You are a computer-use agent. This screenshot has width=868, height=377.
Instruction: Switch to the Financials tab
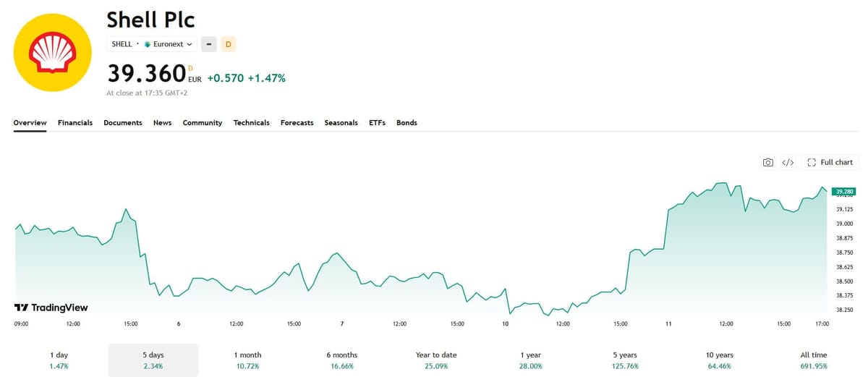pos(75,123)
